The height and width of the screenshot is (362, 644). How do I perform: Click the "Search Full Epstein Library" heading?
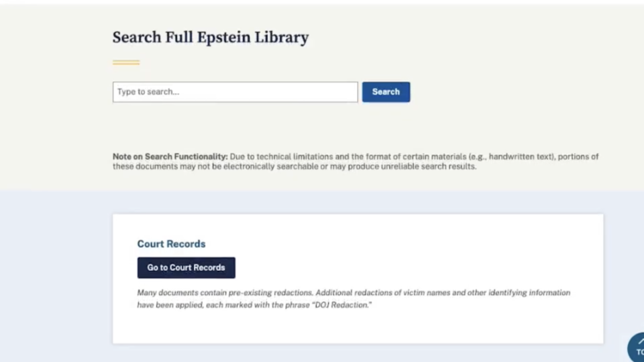211,38
